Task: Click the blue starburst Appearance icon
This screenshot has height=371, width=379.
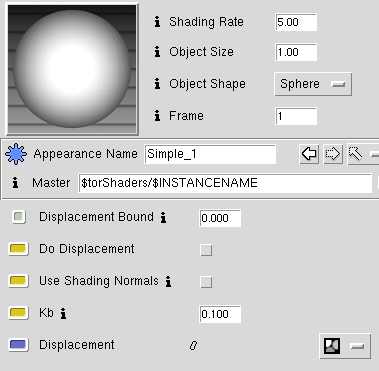Action: (x=16, y=154)
